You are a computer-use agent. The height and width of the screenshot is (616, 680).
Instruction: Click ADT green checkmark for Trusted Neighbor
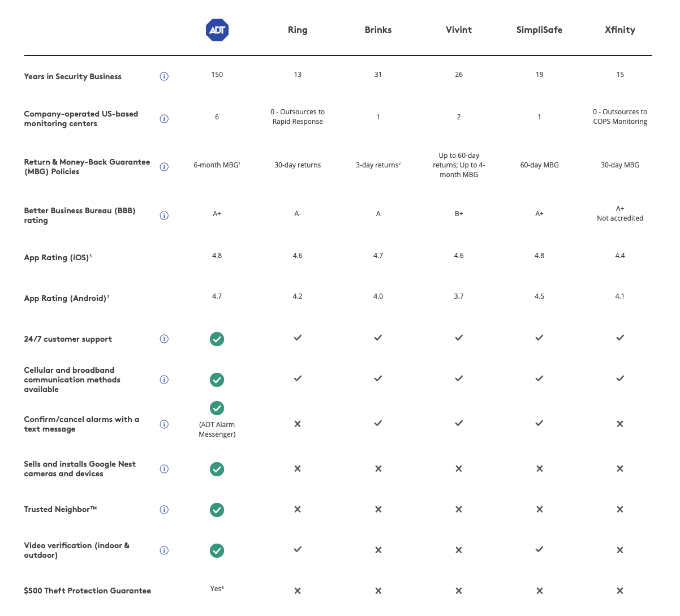pyautogui.click(x=217, y=510)
